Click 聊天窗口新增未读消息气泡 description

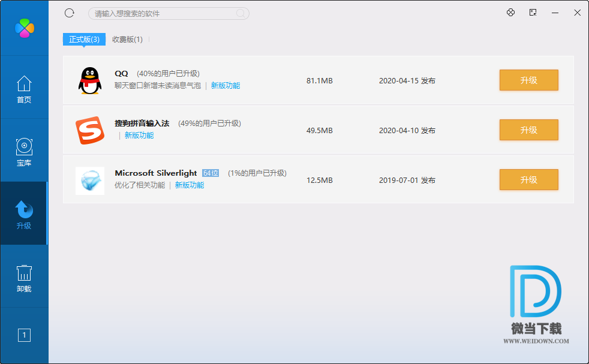pyautogui.click(x=158, y=86)
